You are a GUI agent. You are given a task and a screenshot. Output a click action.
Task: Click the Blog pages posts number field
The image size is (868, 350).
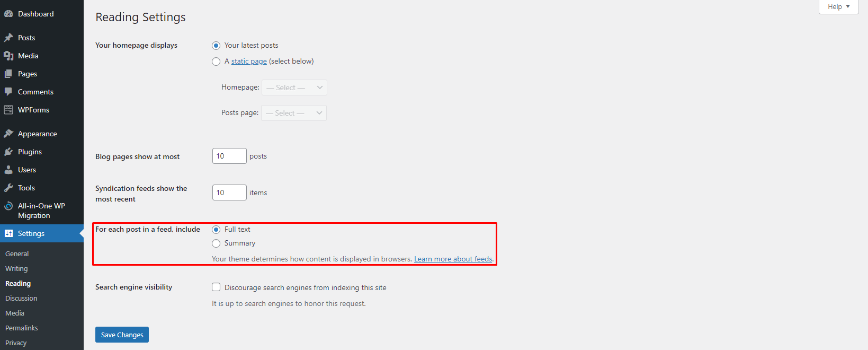(229, 156)
